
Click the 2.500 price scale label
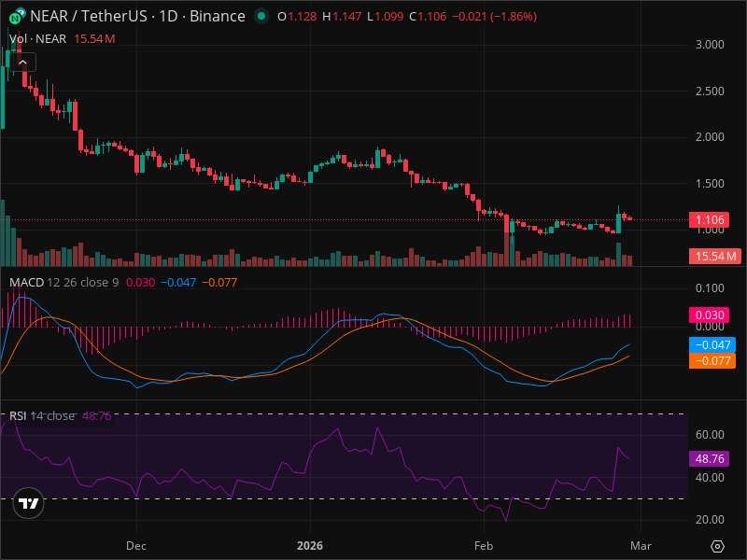(710, 91)
